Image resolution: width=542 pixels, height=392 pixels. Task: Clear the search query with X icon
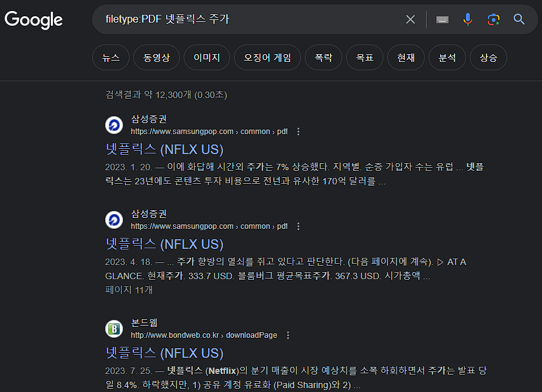click(411, 19)
